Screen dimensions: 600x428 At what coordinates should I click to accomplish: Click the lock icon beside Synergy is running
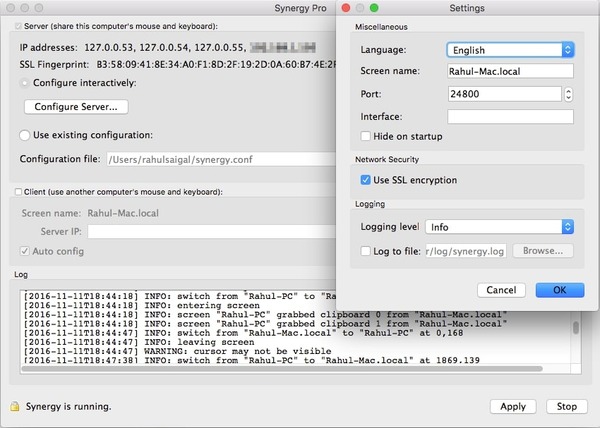pos(15,406)
